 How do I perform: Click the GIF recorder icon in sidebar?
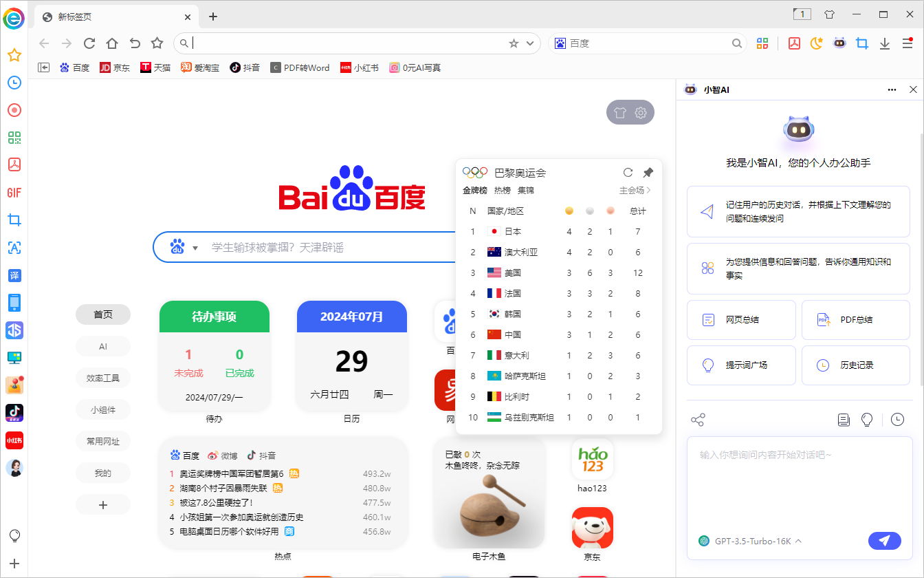pos(14,193)
